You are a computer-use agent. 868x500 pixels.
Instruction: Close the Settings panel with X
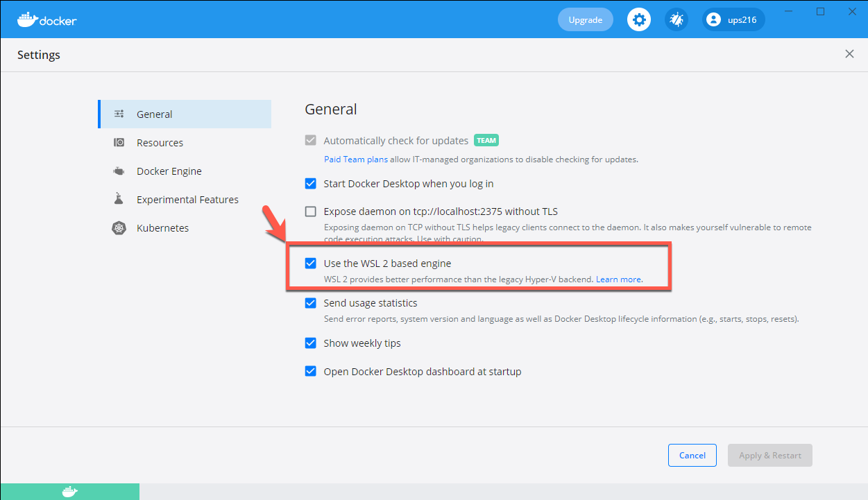click(849, 54)
